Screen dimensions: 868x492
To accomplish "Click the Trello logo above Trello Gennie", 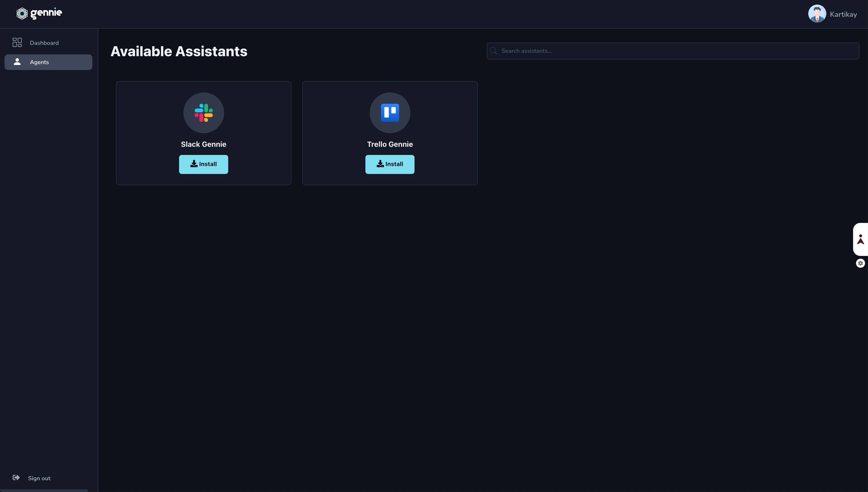I will 390,113.
